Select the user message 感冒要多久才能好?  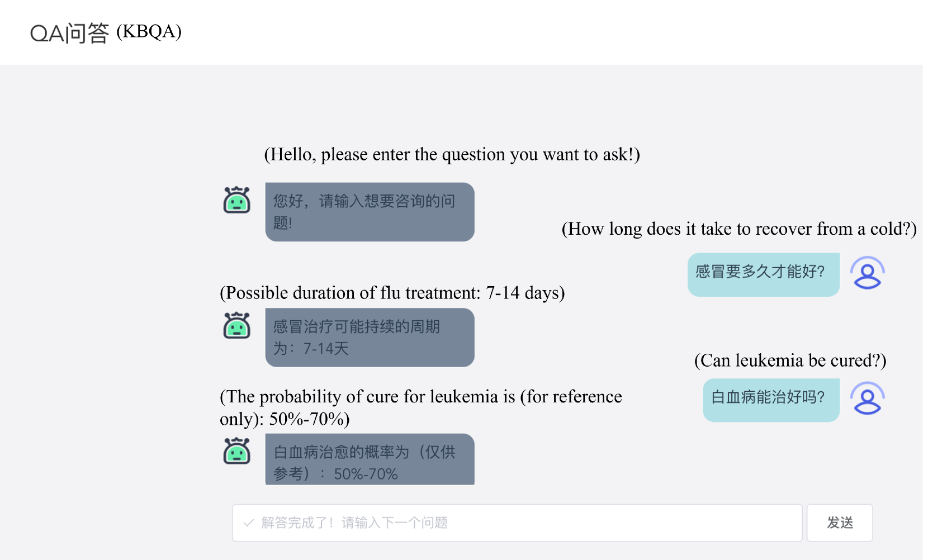coord(763,274)
